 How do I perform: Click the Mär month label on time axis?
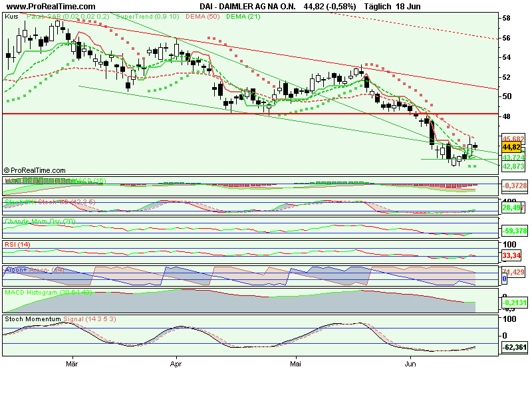72,364
